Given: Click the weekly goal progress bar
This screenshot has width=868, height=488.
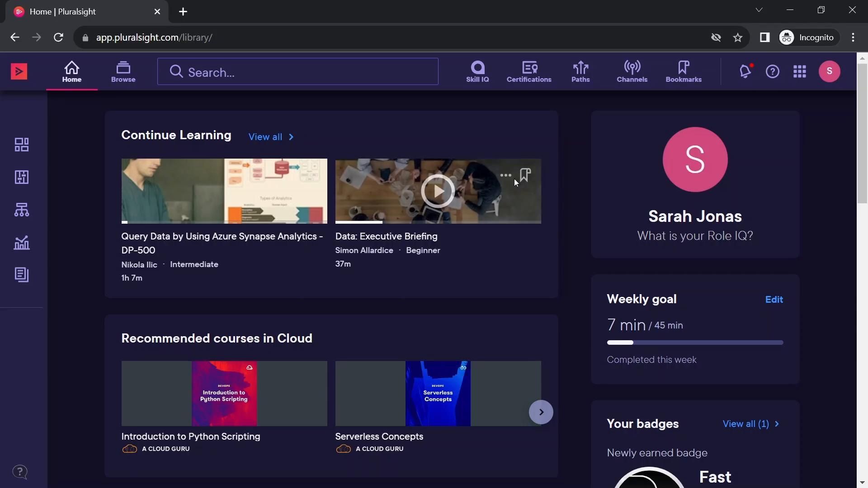Looking at the screenshot, I should [695, 343].
